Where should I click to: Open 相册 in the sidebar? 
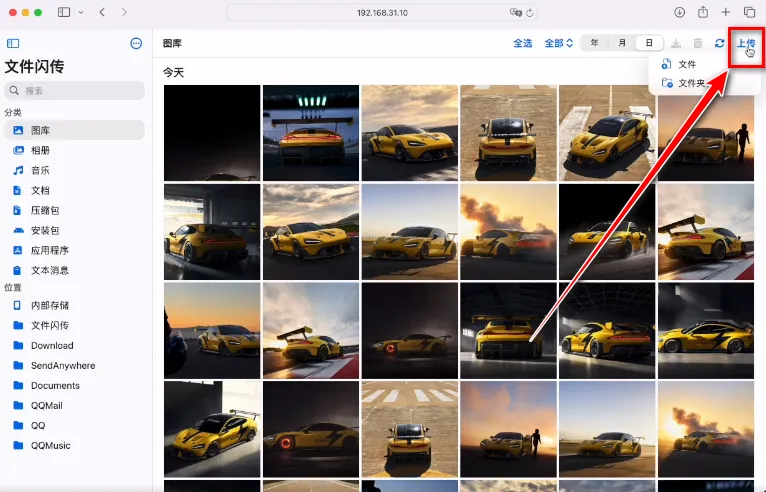40,150
